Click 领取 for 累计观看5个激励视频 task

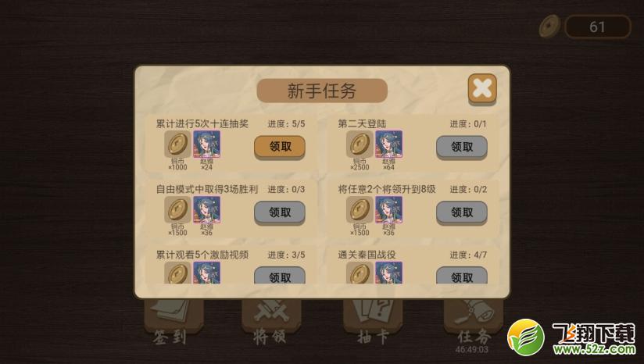tap(280, 276)
